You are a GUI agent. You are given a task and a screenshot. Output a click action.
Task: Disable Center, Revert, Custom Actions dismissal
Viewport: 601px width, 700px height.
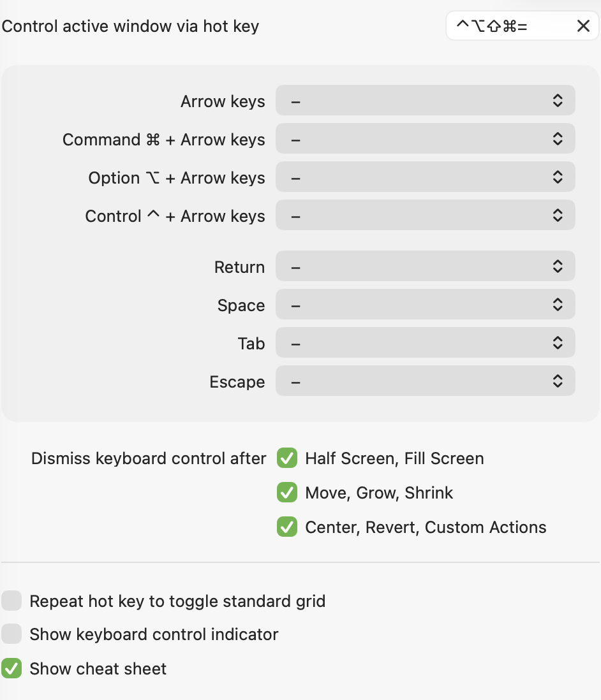point(287,527)
